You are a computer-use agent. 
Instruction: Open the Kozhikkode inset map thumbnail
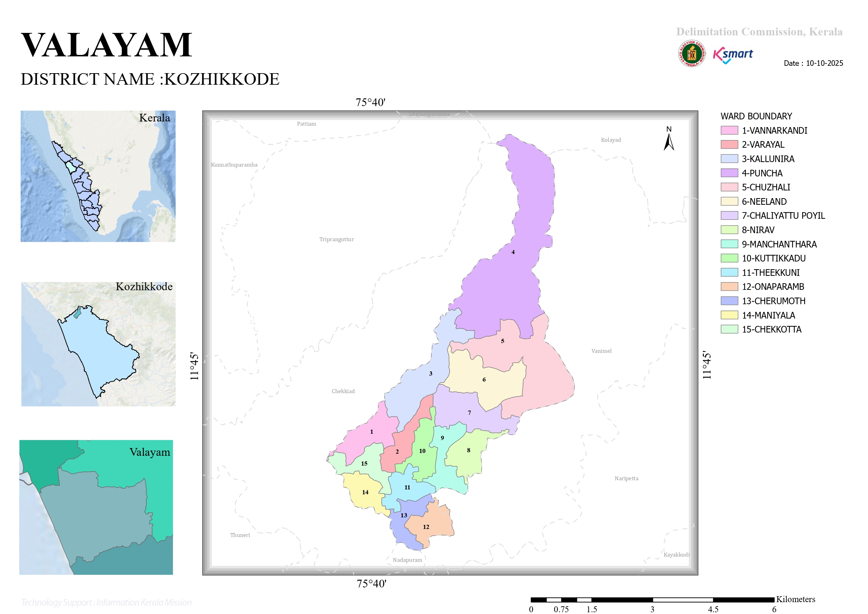coord(98,344)
